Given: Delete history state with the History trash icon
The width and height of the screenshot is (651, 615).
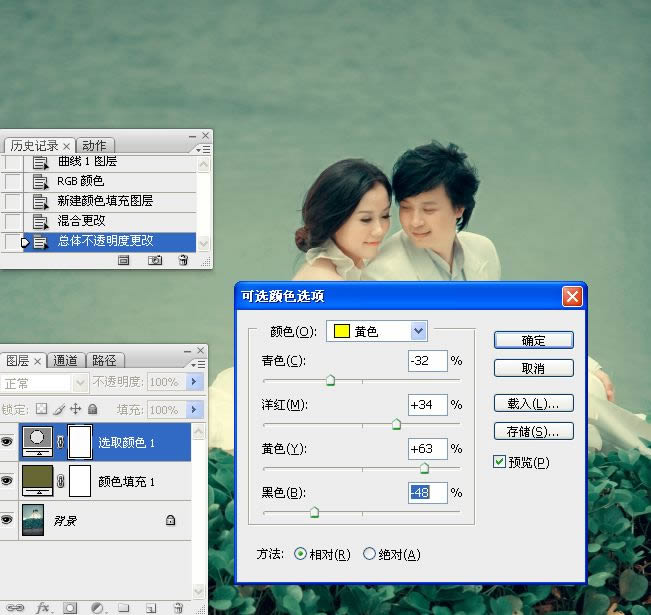Looking at the screenshot, I should (x=183, y=260).
